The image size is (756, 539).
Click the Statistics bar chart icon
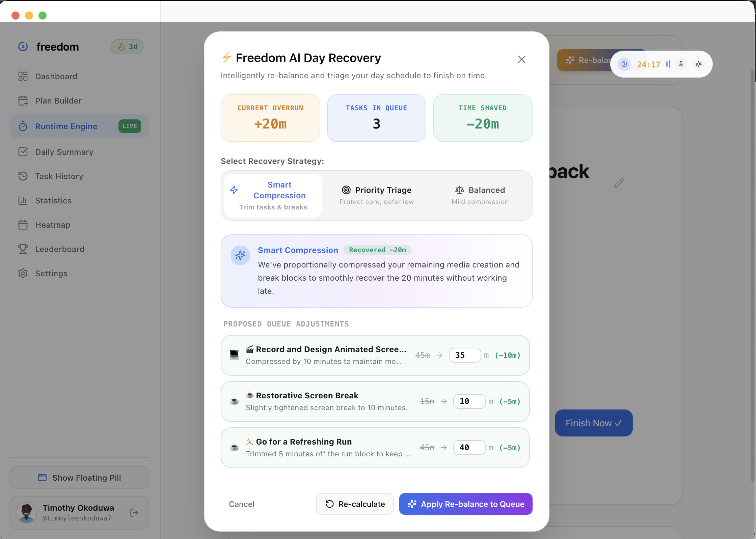[x=23, y=200]
